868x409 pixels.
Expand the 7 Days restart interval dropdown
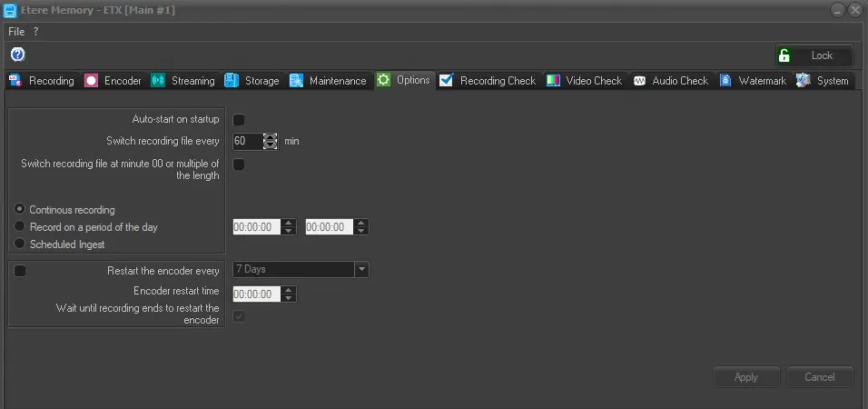point(361,270)
